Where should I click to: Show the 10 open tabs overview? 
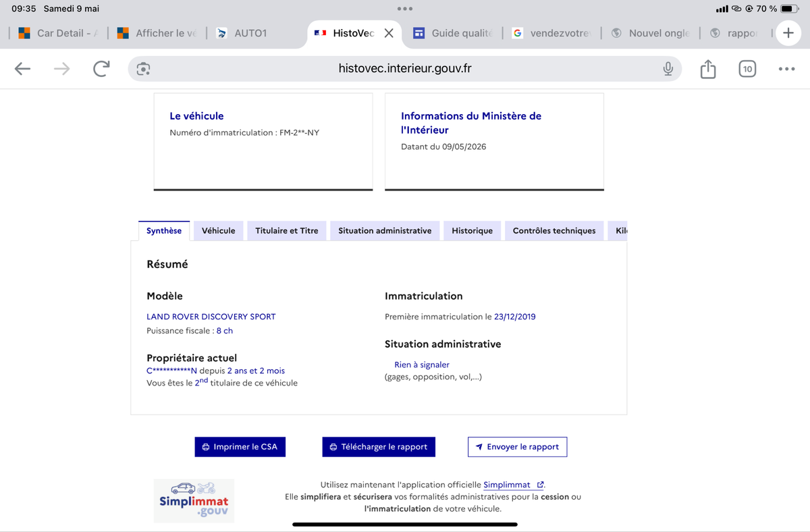[x=747, y=69]
